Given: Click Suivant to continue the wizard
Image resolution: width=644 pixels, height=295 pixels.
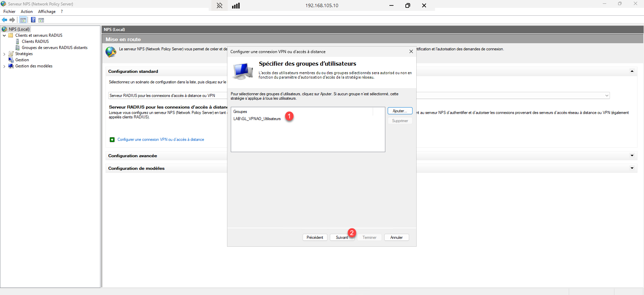Looking at the screenshot, I should coord(342,237).
